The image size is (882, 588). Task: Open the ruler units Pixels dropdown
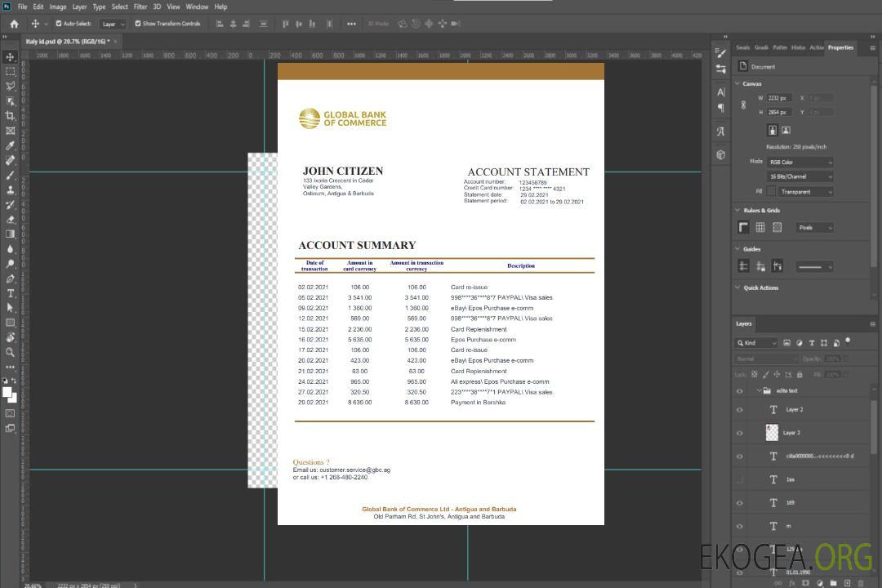point(815,228)
